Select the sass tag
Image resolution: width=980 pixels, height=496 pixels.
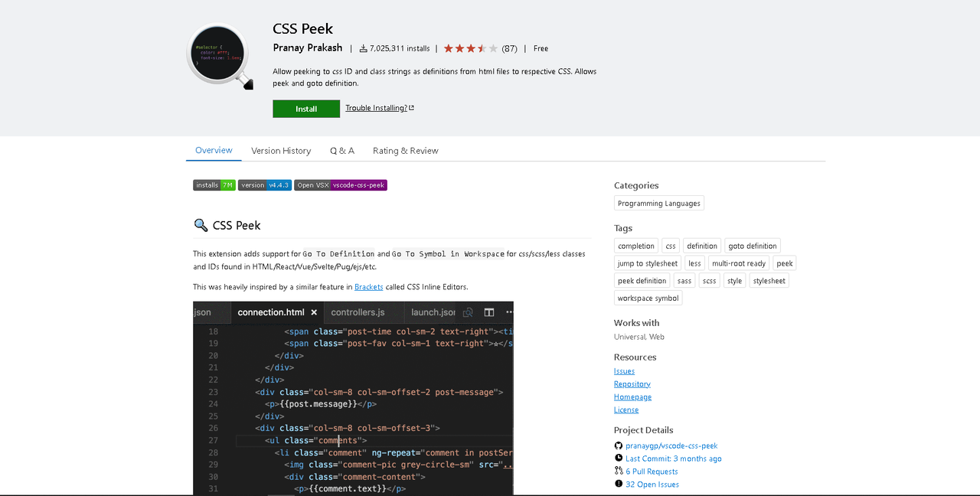pos(684,281)
